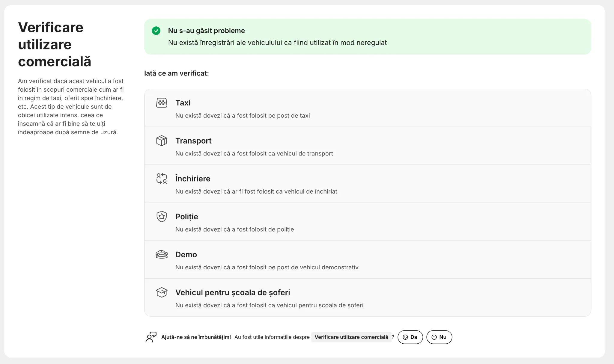Click the Verificare utilizare comercială page title
614x364 pixels.
point(55,44)
